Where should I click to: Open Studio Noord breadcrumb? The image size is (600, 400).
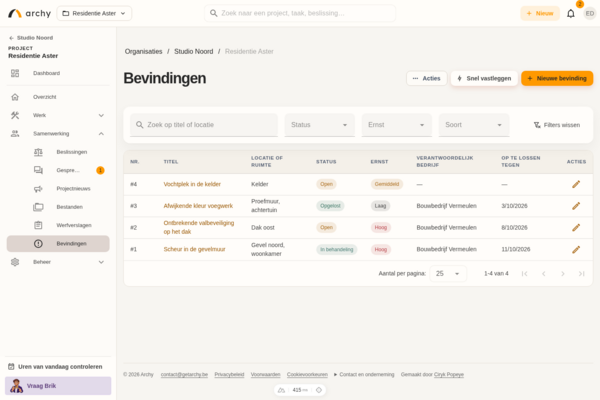click(194, 51)
